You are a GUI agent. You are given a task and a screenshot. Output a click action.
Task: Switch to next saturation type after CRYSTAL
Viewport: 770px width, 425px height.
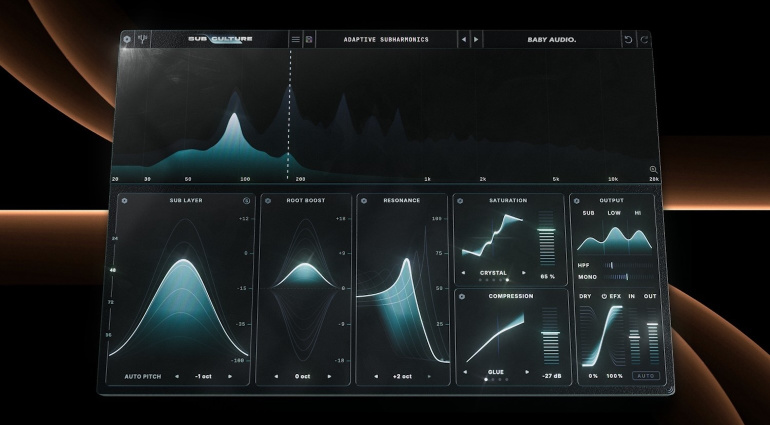(524, 273)
